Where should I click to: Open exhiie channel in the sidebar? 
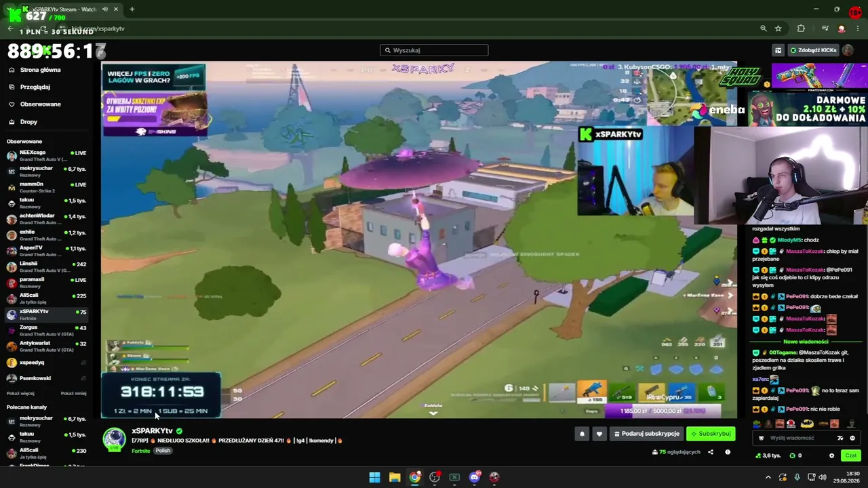(x=46, y=235)
